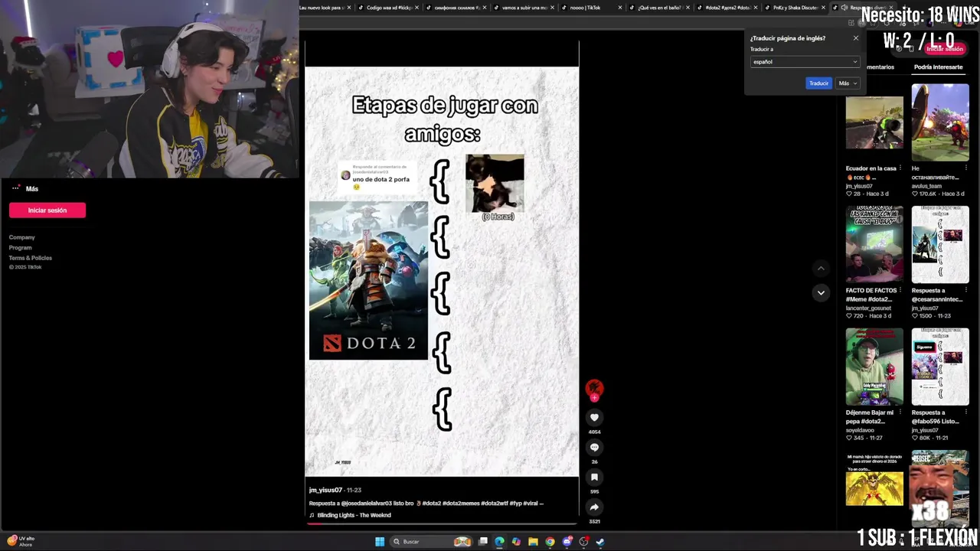
Task: Open File Explorer in the taskbar
Action: [x=533, y=542]
